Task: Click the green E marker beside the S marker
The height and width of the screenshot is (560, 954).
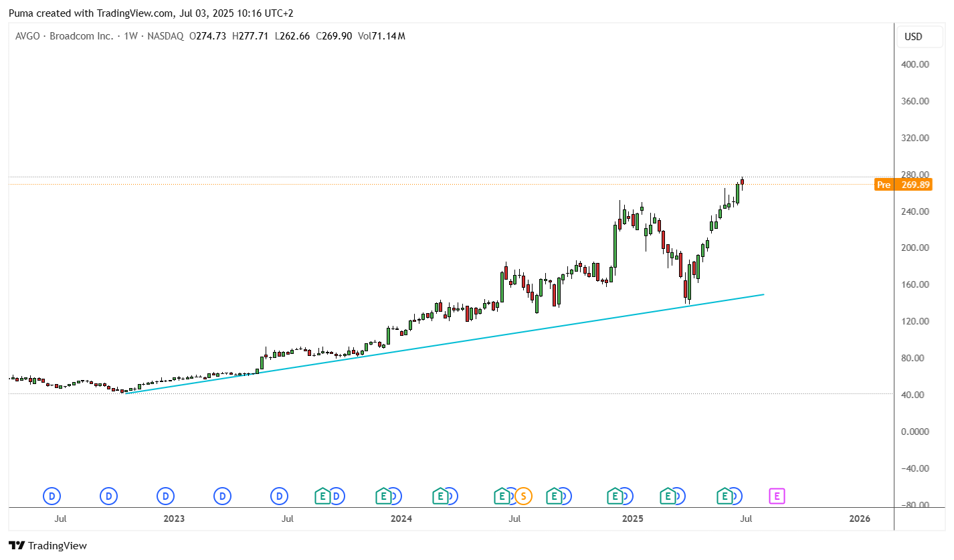Action: coord(501,496)
